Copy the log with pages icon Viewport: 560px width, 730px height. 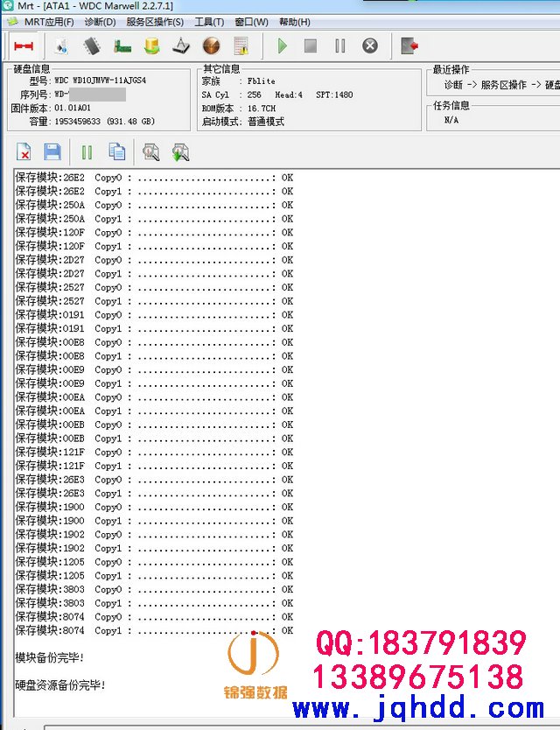(x=117, y=151)
